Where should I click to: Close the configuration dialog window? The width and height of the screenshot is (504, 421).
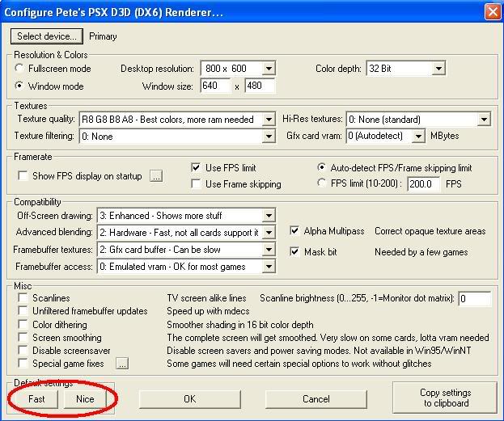492,11
